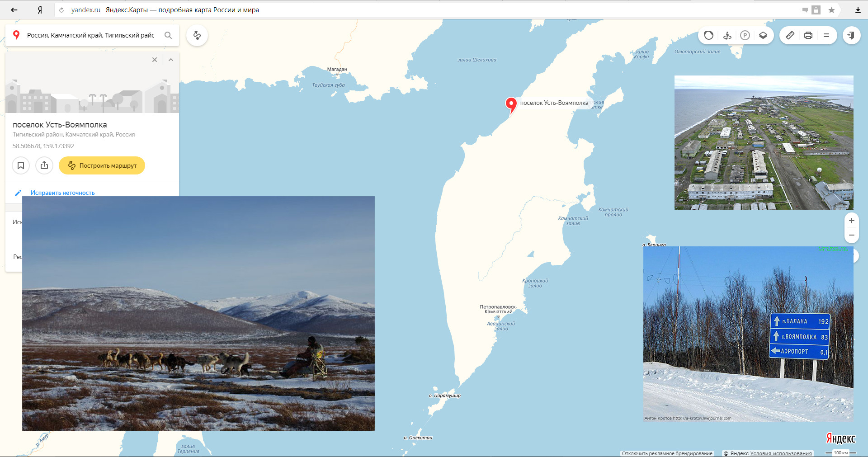This screenshot has width=868, height=457.
Task: Focus the map search field with Камчатский край
Action: pos(90,35)
